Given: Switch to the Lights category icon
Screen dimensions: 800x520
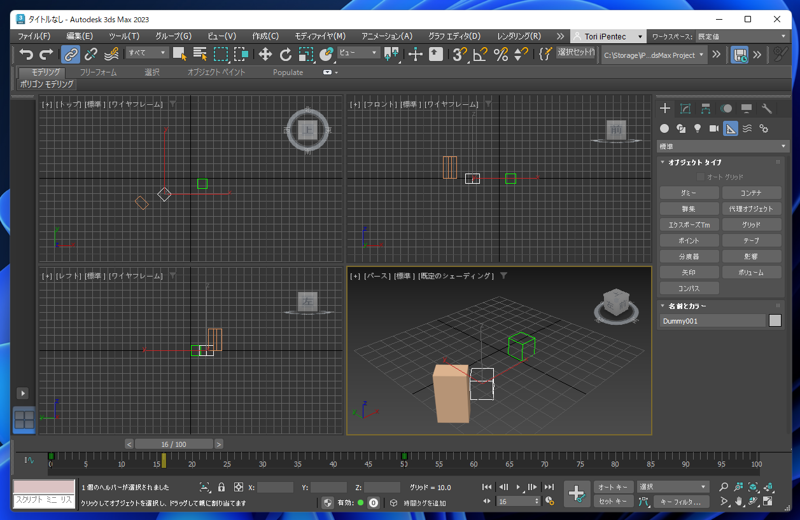Looking at the screenshot, I should [697, 128].
